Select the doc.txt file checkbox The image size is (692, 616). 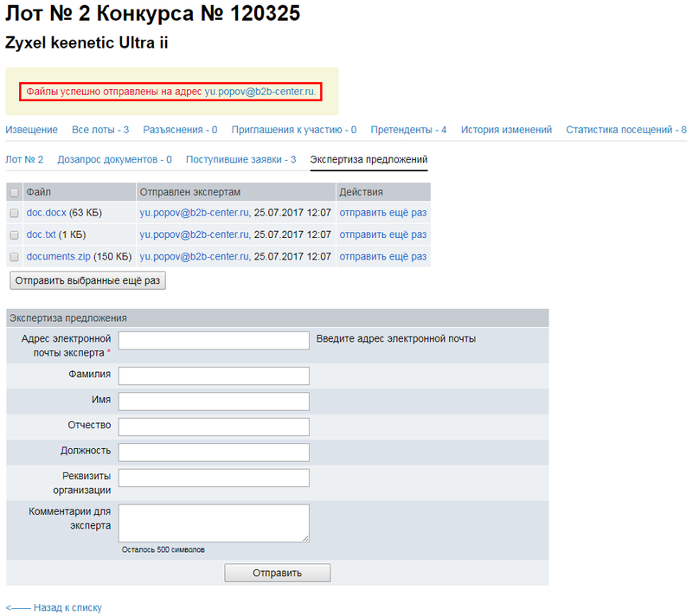[14, 234]
